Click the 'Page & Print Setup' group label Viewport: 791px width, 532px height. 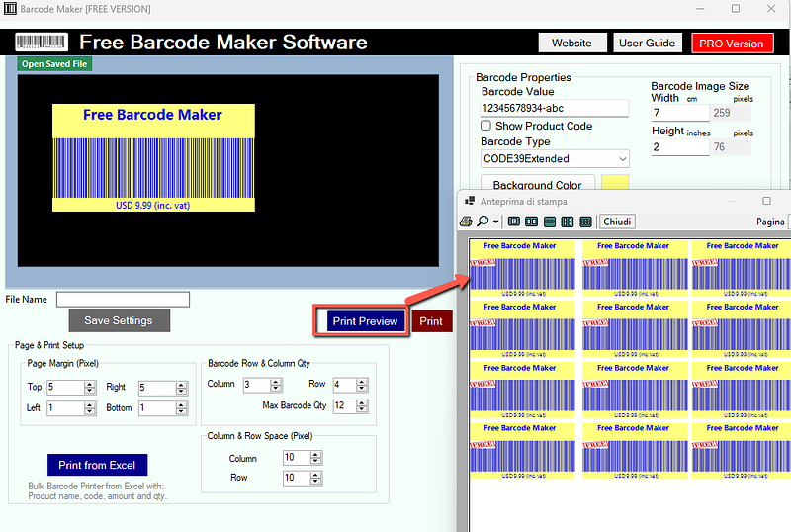tap(49, 345)
